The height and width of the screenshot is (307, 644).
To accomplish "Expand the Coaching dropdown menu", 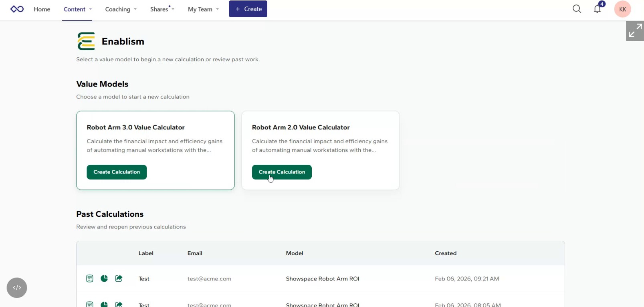I will pos(121,9).
